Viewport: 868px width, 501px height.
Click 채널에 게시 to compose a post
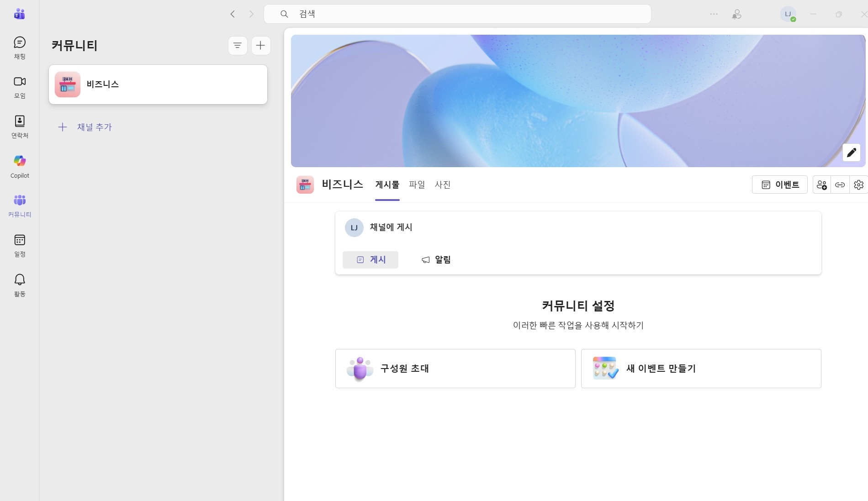(391, 227)
